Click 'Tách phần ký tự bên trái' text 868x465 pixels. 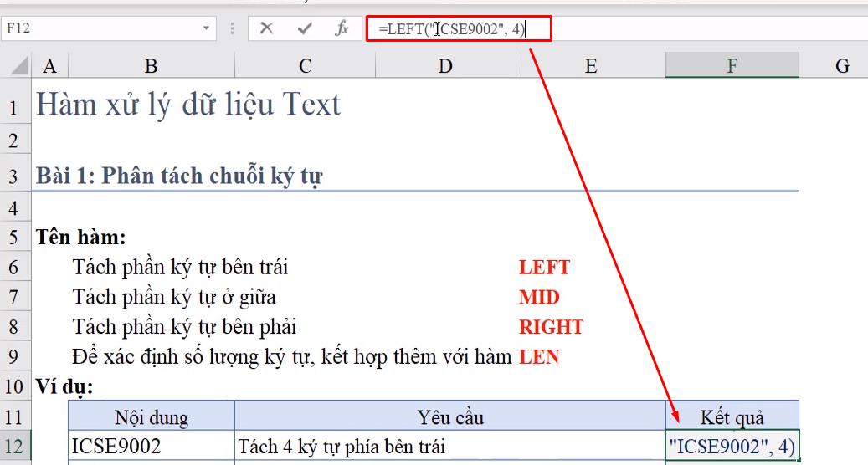180,267
